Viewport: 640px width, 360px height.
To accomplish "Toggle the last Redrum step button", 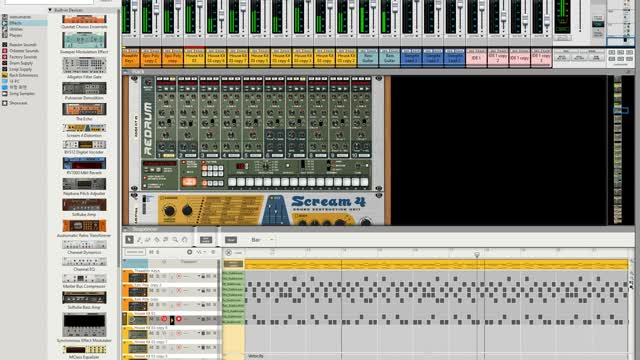I will 364,182.
